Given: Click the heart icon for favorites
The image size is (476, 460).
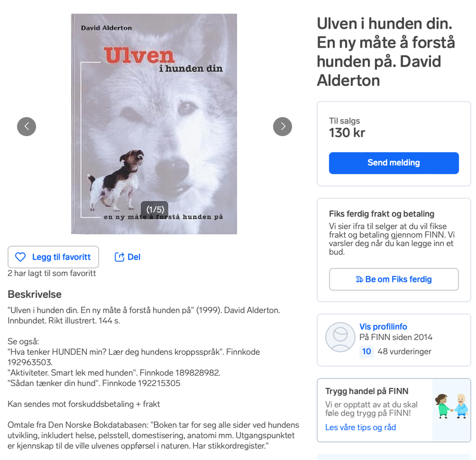Looking at the screenshot, I should tap(21, 257).
